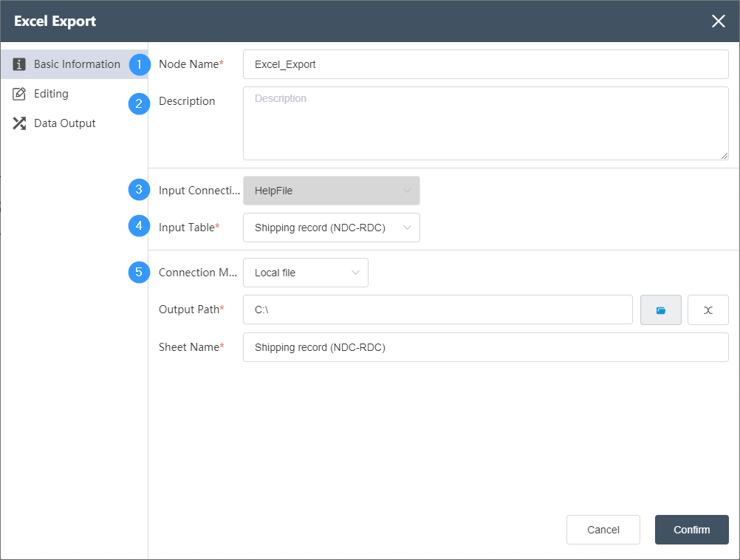Close the Excel Export dialog
The image size is (740, 560).
[x=719, y=21]
